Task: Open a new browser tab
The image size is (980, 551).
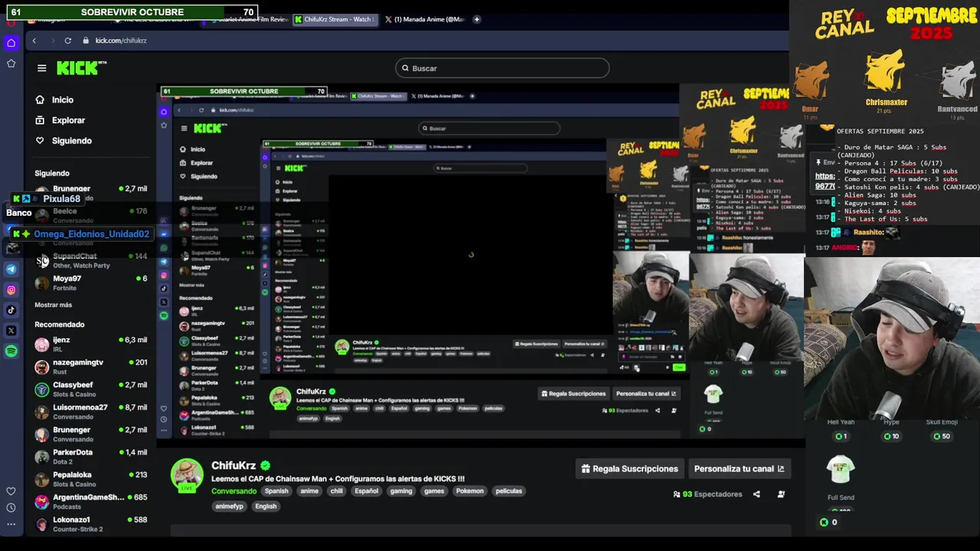Action: pos(477,19)
